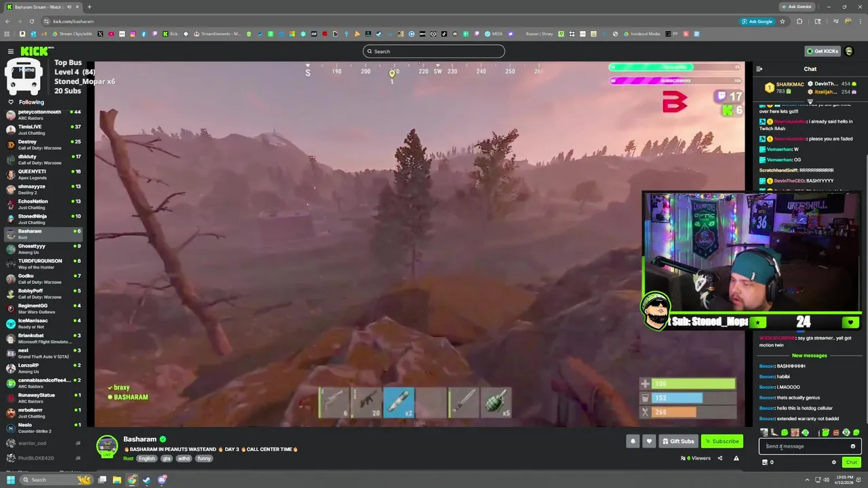The height and width of the screenshot is (488, 868).
Task: Open StonedNinja channel in sidebar
Action: (x=43, y=219)
